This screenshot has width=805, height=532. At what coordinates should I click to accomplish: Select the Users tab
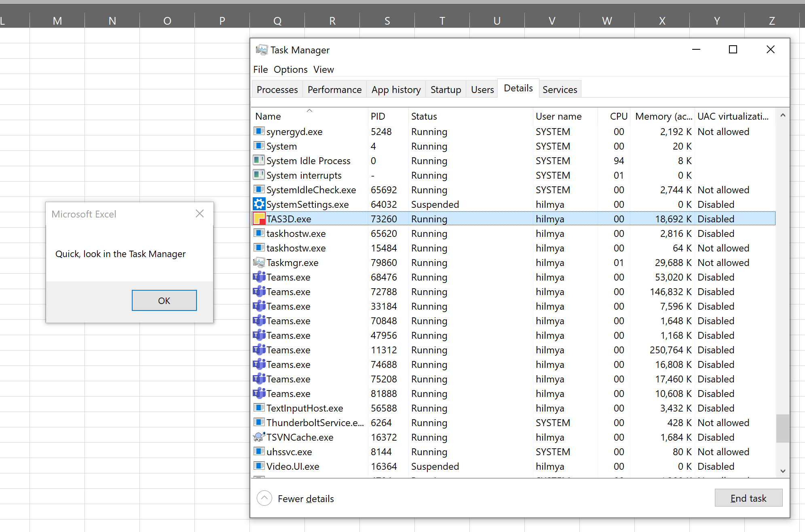pyautogui.click(x=482, y=89)
